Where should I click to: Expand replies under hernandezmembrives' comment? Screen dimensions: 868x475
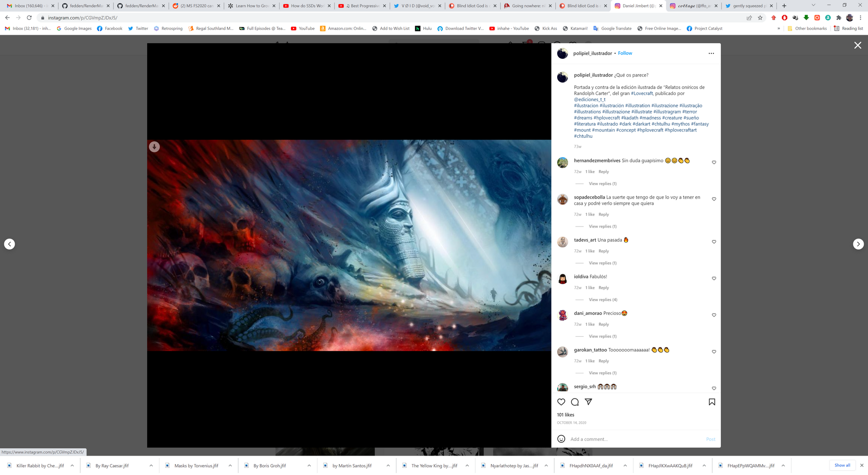coord(603,184)
